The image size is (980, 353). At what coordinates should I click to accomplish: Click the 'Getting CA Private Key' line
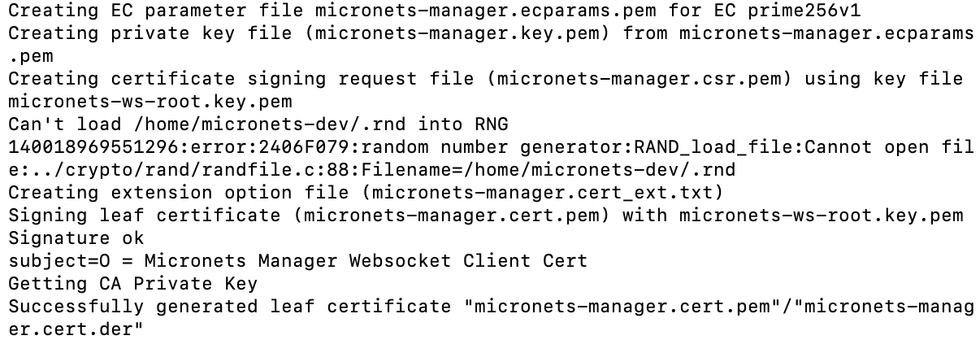[132, 285]
